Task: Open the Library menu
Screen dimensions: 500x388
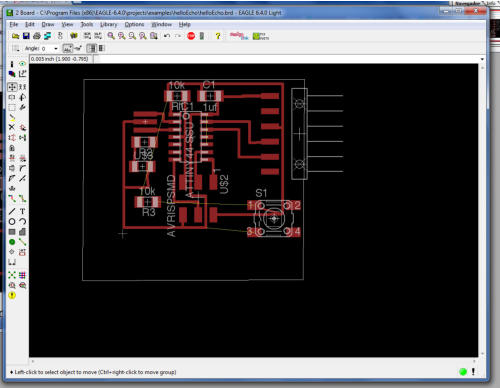Action: click(109, 24)
